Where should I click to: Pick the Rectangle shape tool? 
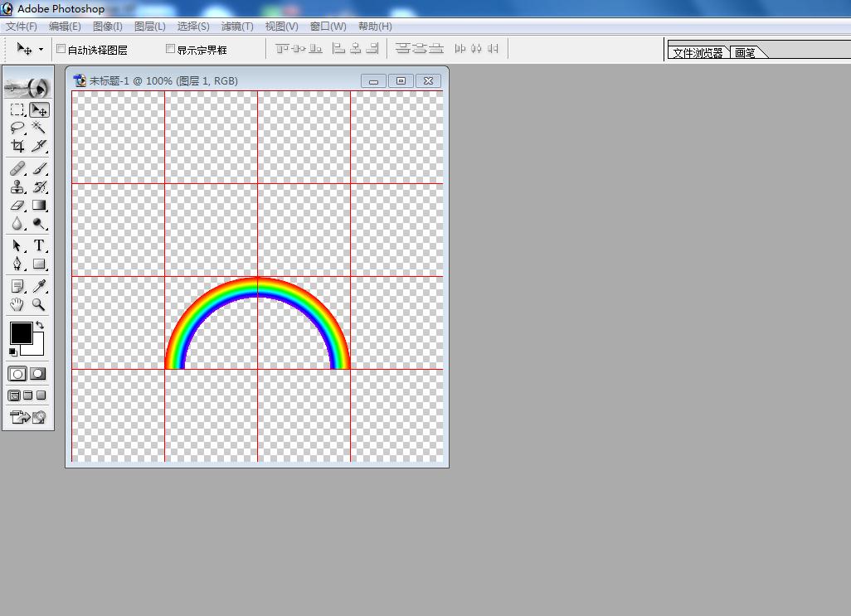39,264
